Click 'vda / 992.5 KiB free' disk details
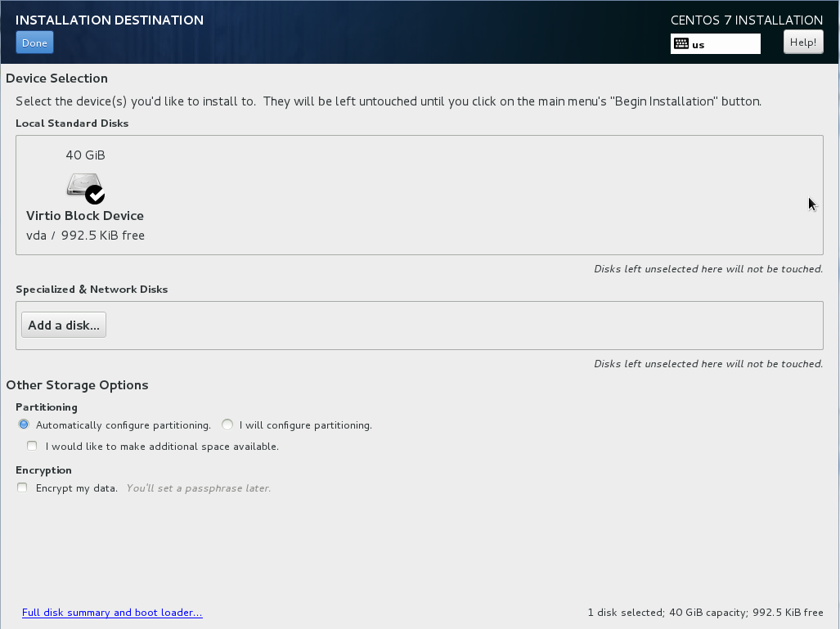Image resolution: width=840 pixels, height=629 pixels. pyautogui.click(x=85, y=236)
